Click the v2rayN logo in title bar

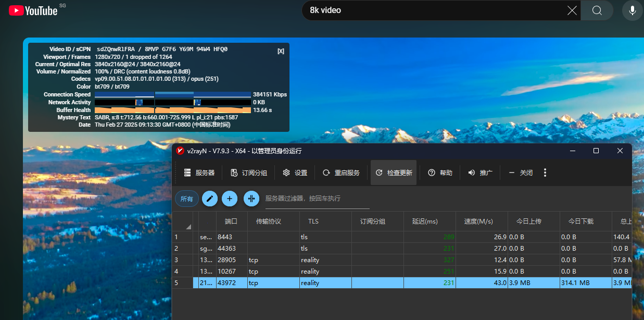tap(180, 151)
